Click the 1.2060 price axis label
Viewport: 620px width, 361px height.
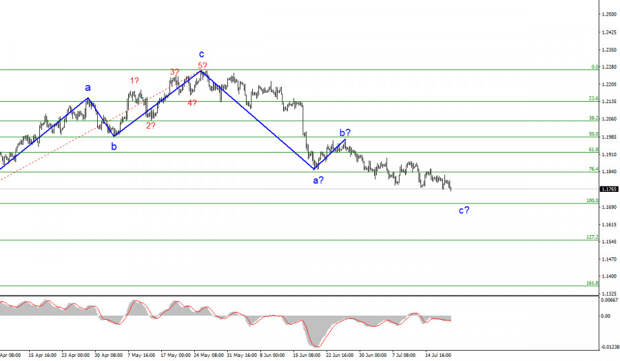(x=609, y=119)
